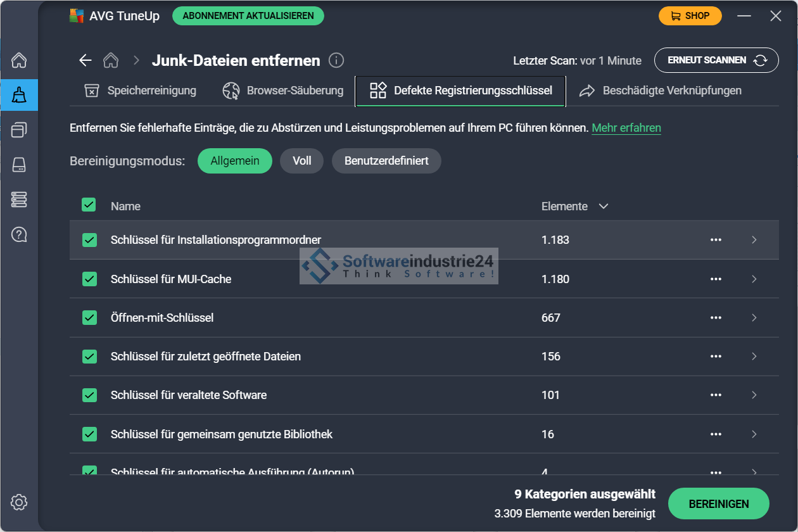Select the Voll cleaning mode
Screen dimensions: 798x532
click(301, 161)
